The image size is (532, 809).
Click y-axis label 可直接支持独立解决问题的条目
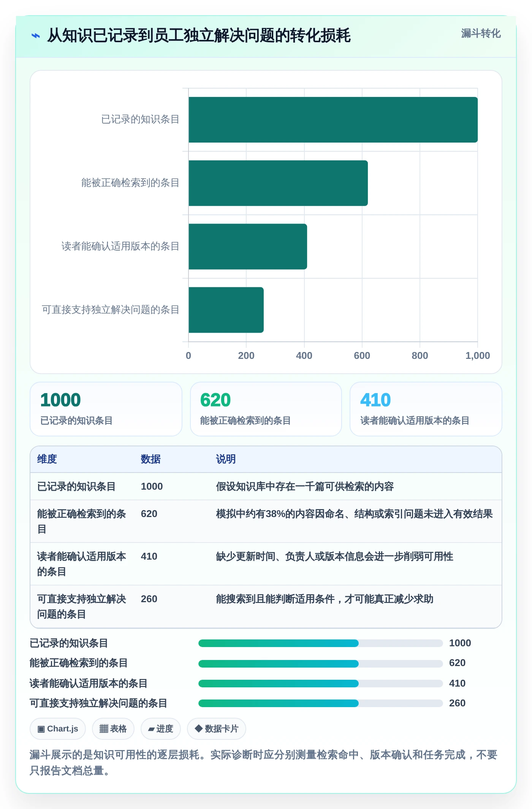pyautogui.click(x=110, y=310)
